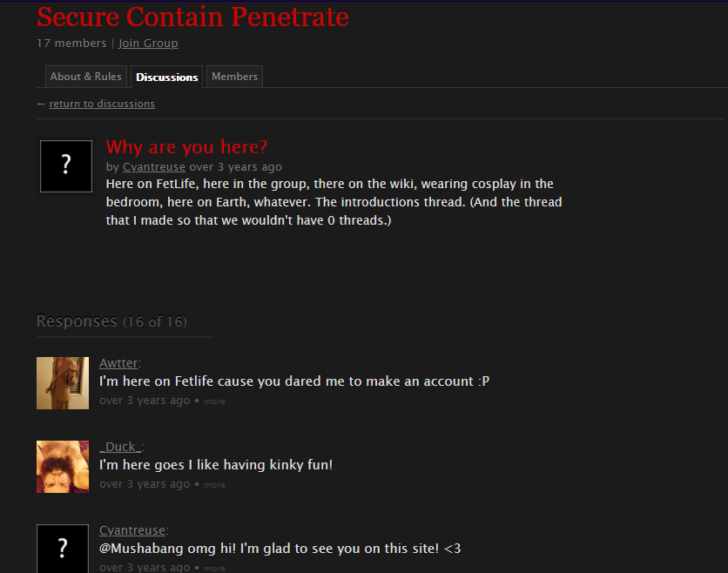728x573 pixels.
Task: Click the 'Responses (16 of 16)' heading
Action: [111, 321]
